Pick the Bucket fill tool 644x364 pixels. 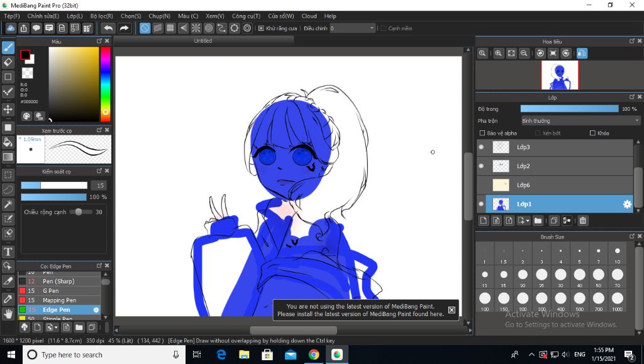[x=8, y=142]
